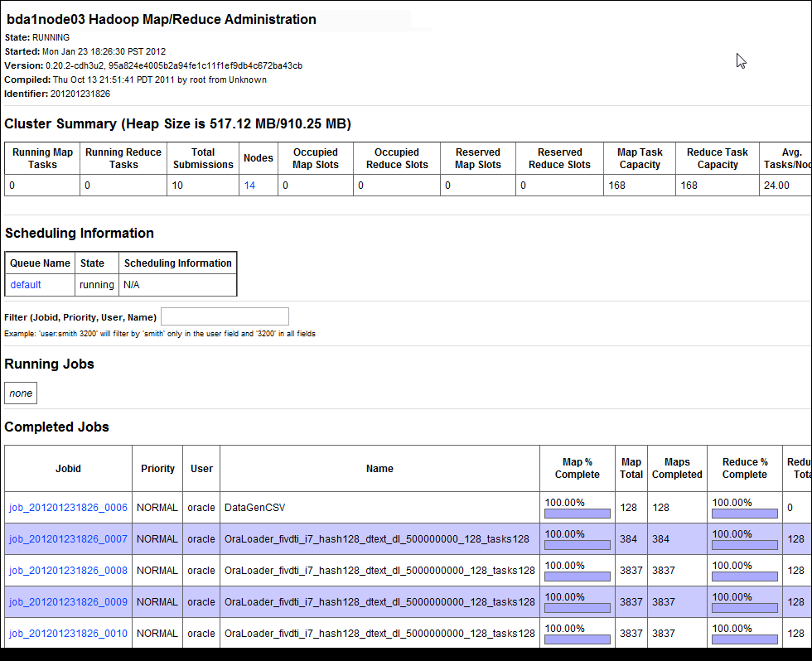This screenshot has width=812, height=661.
Task: Click the Nodes column header
Action: (258, 158)
